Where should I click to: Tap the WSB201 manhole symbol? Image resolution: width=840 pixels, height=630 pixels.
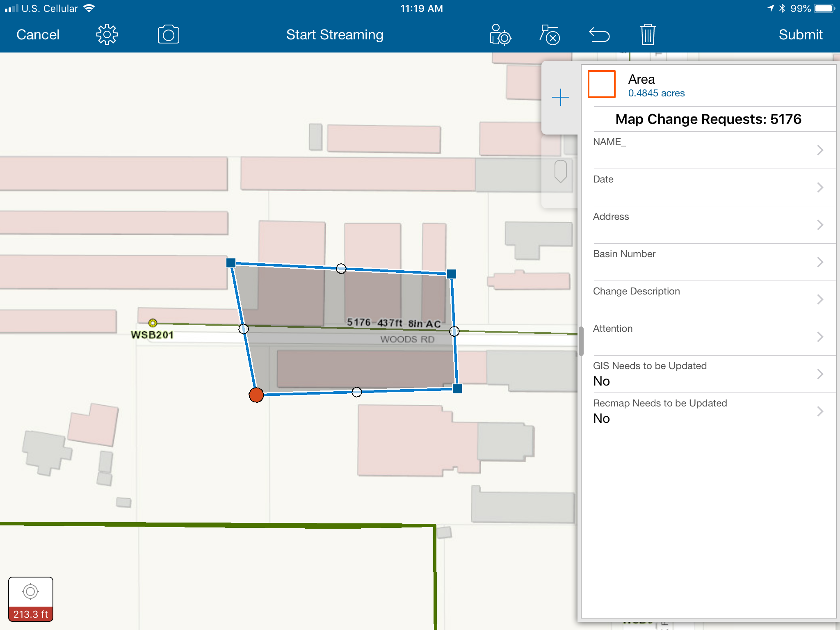(153, 323)
